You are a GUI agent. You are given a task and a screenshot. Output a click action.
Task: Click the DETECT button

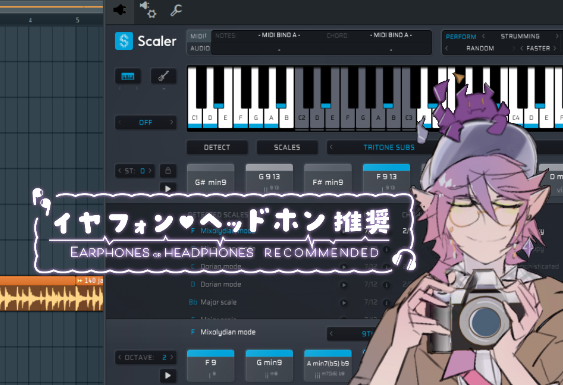pos(217,147)
